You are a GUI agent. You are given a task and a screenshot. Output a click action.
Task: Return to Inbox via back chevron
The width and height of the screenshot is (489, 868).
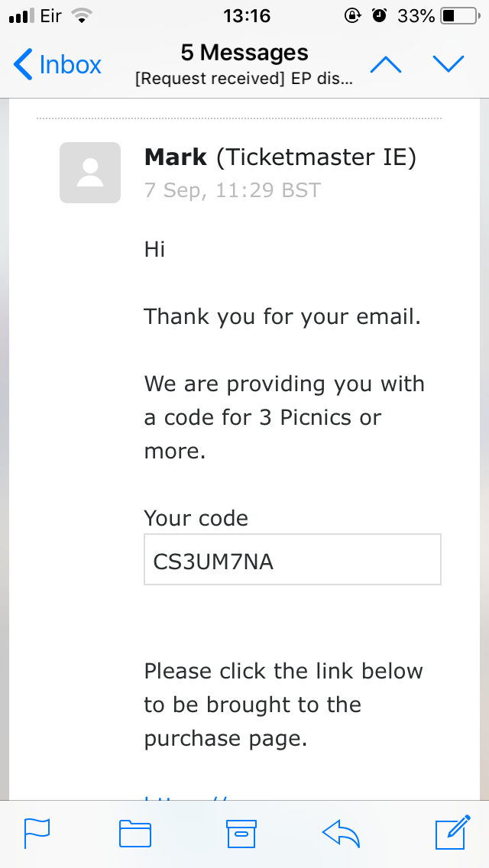[56, 64]
